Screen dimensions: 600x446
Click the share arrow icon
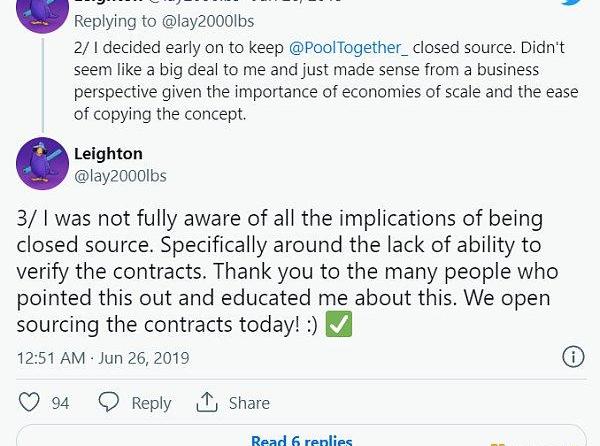coord(207,402)
